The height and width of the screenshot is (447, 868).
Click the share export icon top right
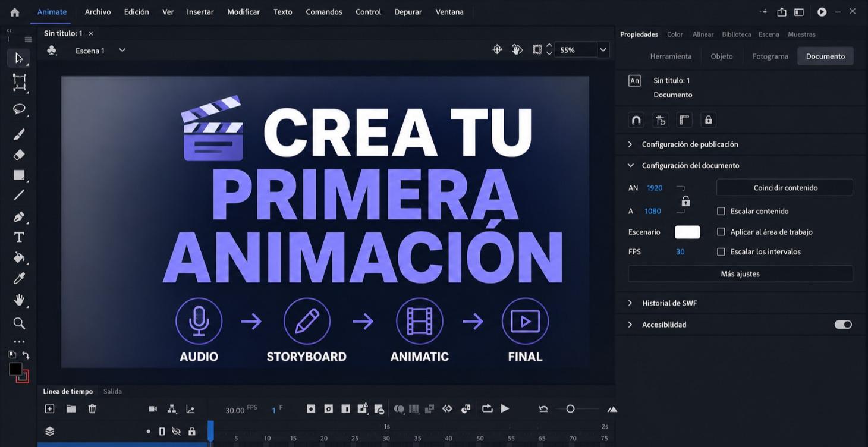point(782,12)
